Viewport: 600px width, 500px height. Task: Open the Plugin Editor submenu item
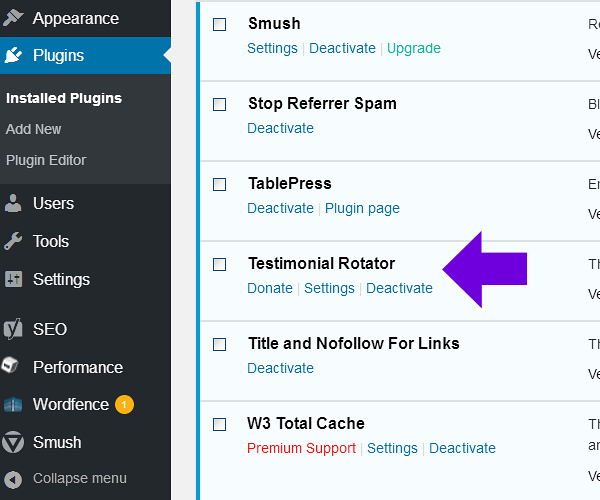(x=46, y=160)
